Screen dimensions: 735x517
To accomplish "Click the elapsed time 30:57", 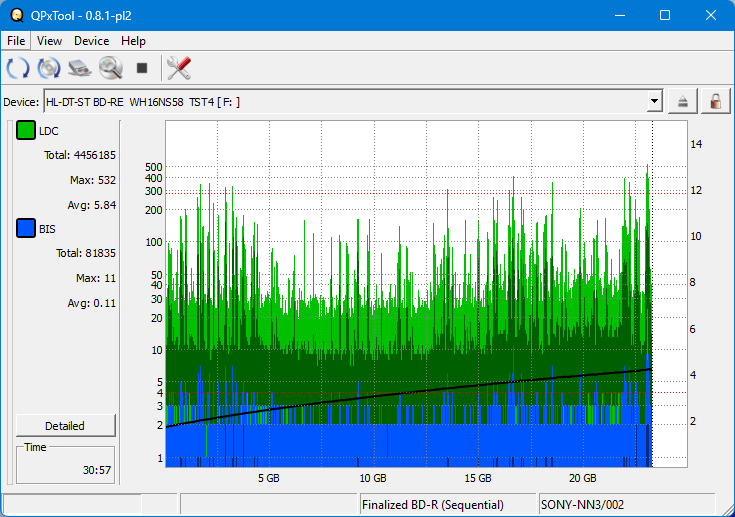I will (x=97, y=470).
